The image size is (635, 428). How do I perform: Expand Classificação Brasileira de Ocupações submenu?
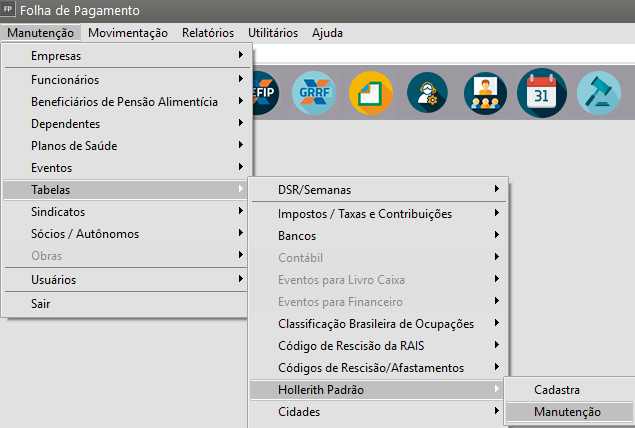pos(378,323)
